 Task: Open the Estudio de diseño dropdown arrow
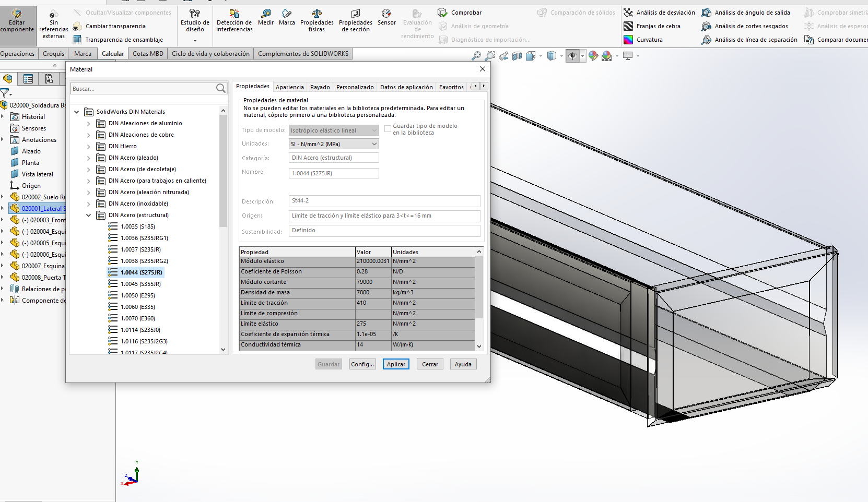tap(195, 41)
